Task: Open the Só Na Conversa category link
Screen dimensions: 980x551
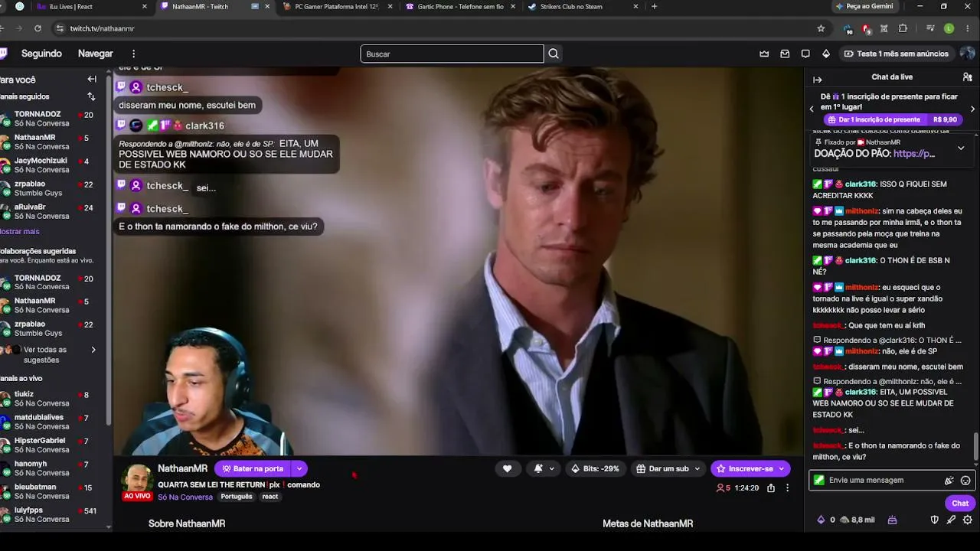Action: coord(185,497)
